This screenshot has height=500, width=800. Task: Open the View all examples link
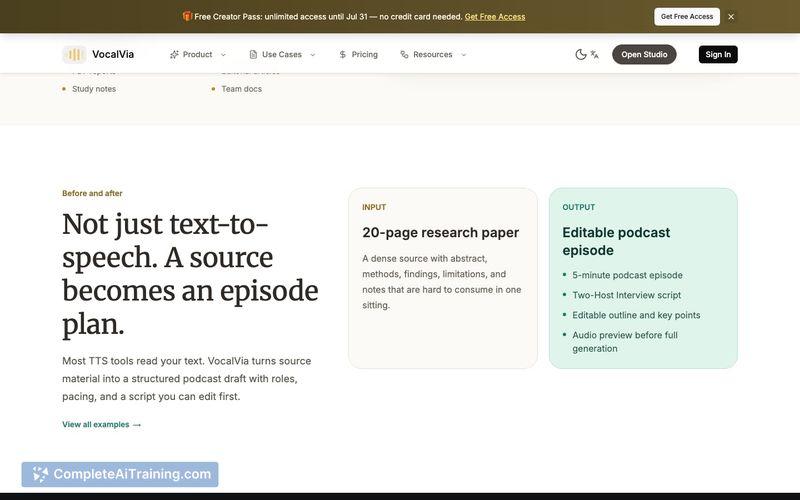[x=102, y=424]
